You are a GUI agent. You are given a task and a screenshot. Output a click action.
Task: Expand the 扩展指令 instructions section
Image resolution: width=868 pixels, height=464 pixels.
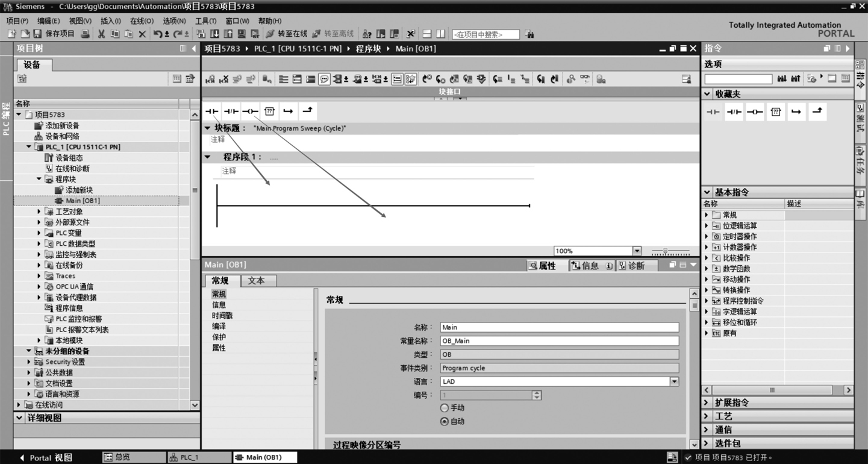707,403
